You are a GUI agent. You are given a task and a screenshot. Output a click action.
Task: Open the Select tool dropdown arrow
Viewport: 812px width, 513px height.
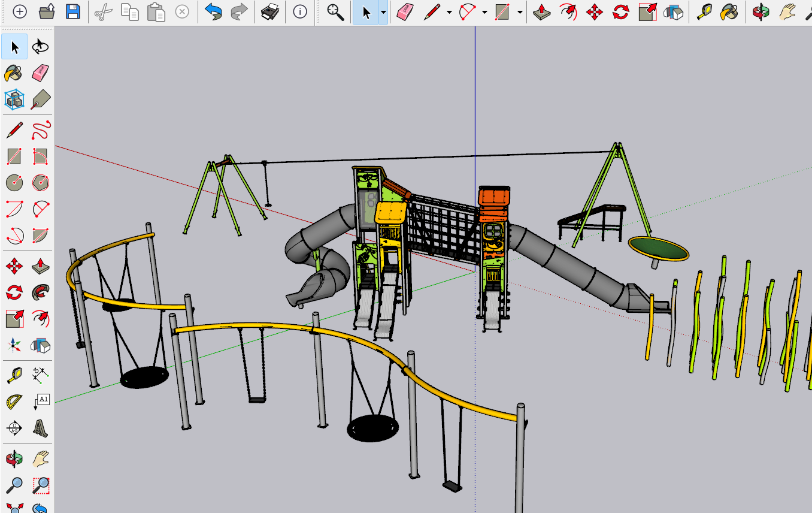coord(383,13)
